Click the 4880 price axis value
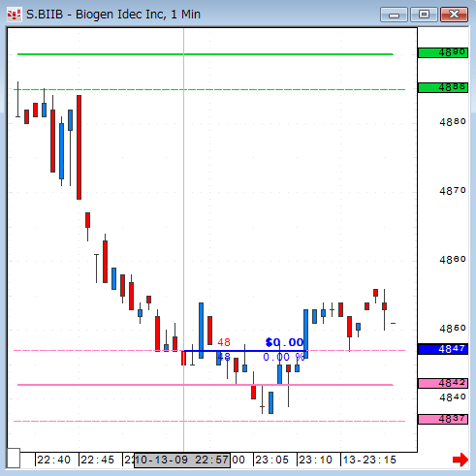 453,122
